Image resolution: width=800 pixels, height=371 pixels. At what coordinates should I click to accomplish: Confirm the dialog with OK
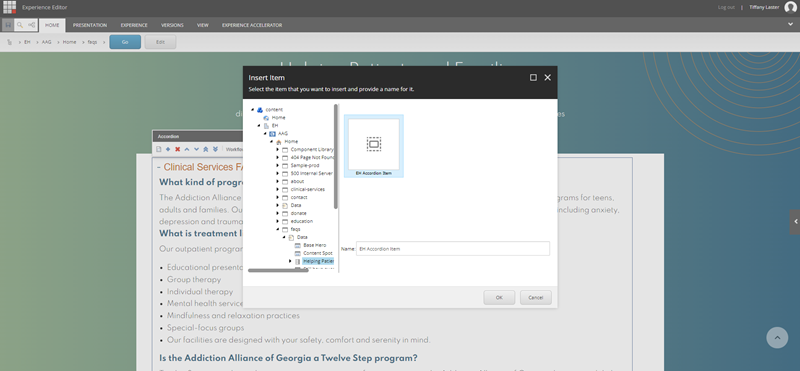pos(499,298)
